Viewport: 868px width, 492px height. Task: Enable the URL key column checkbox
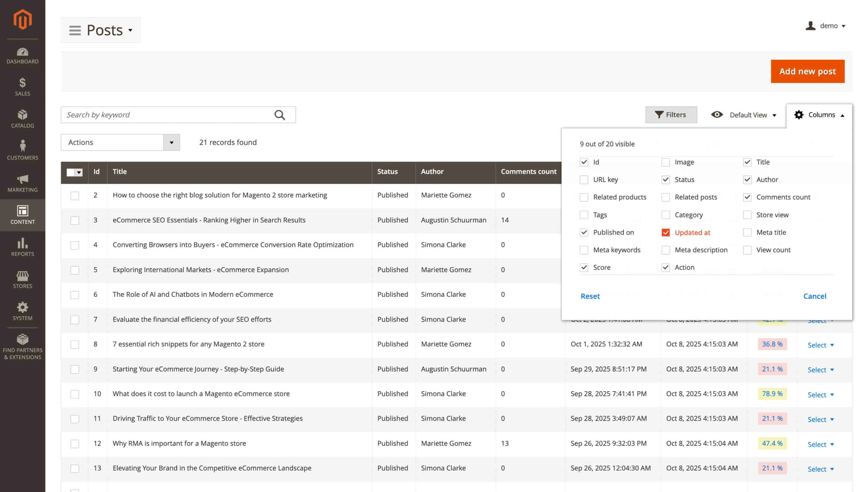[x=584, y=180]
